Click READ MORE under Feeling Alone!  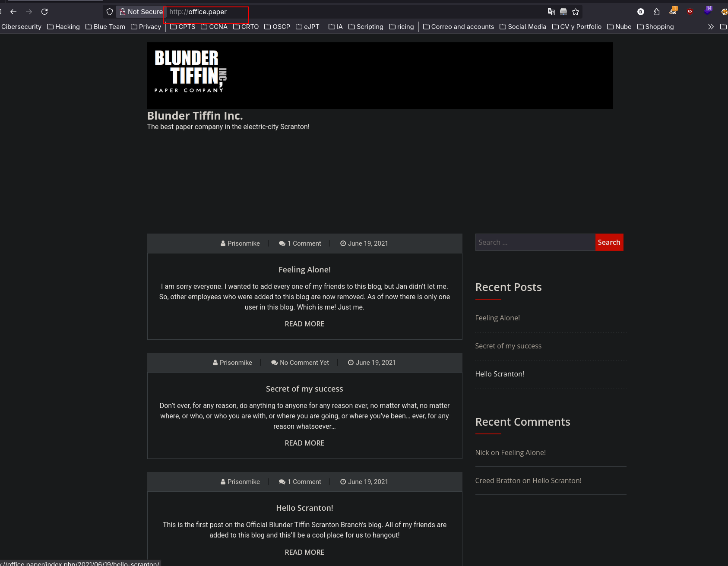[304, 324]
